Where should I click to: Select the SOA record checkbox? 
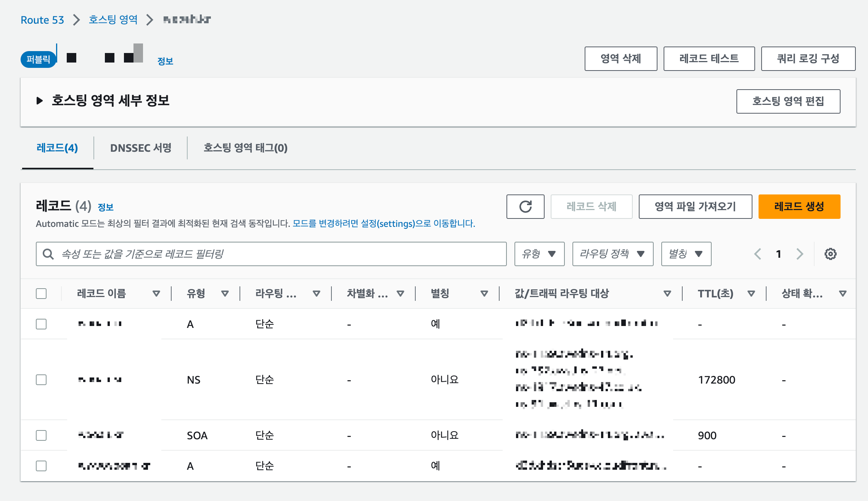[x=41, y=435]
